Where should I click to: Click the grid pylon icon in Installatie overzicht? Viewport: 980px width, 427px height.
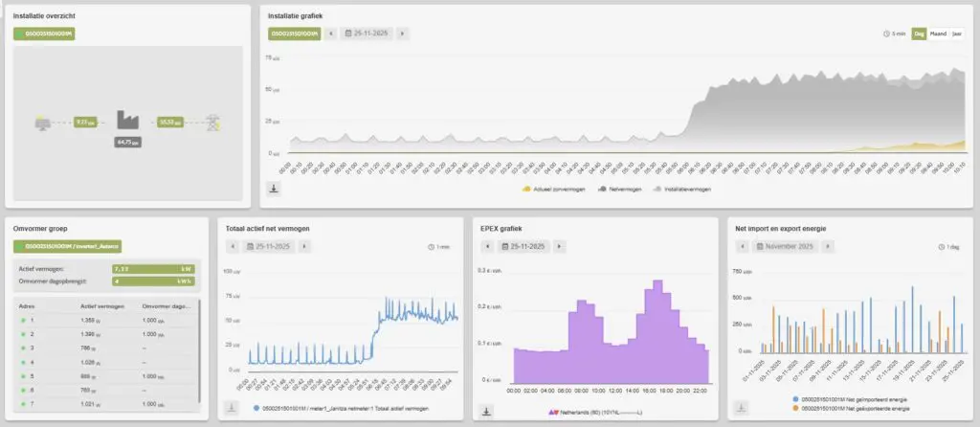pos(214,122)
